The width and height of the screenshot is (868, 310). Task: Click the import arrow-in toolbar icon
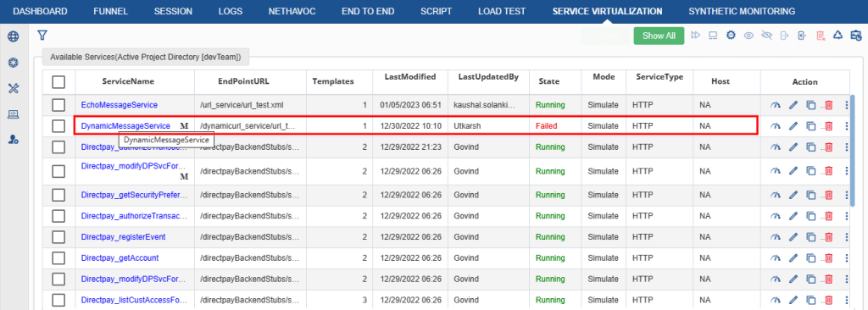[802, 36]
